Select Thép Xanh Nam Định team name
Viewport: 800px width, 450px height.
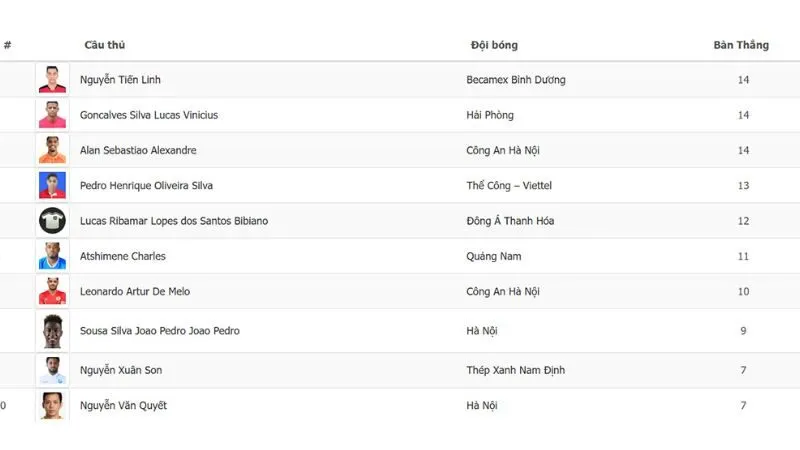515,370
